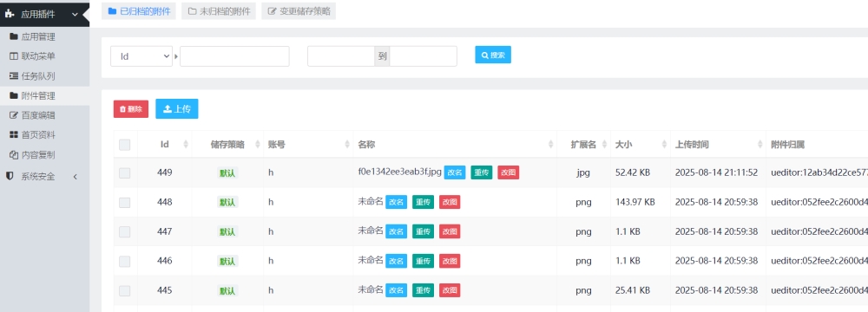This screenshot has height=312, width=868.
Task: Sort by the 储存策略 column arrows
Action: (x=258, y=145)
